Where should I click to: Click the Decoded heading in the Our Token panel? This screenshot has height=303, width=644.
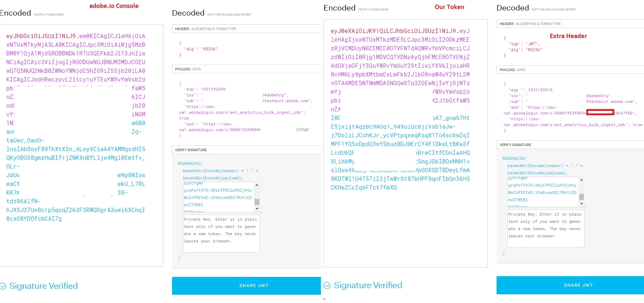click(513, 8)
